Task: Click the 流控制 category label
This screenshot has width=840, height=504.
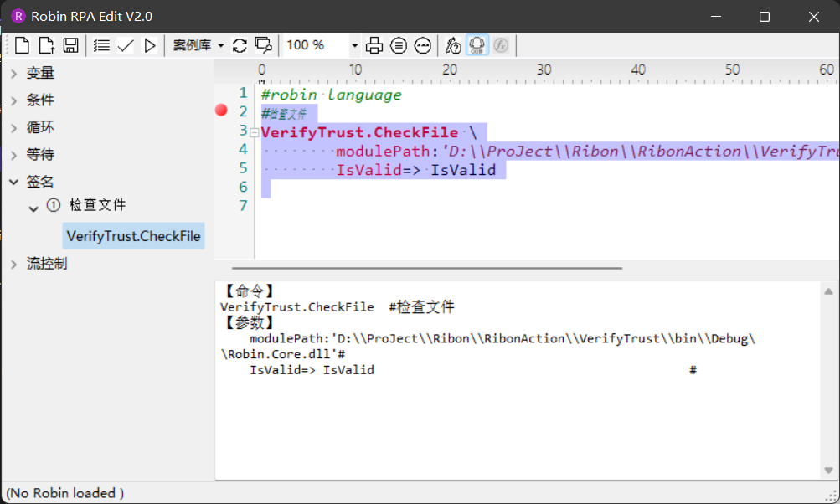Action: click(x=47, y=264)
